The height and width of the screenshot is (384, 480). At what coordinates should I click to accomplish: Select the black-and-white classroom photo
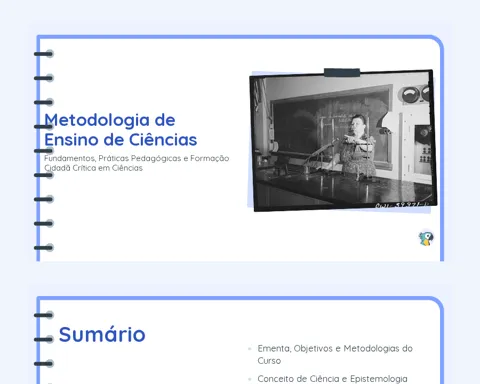[x=343, y=140]
